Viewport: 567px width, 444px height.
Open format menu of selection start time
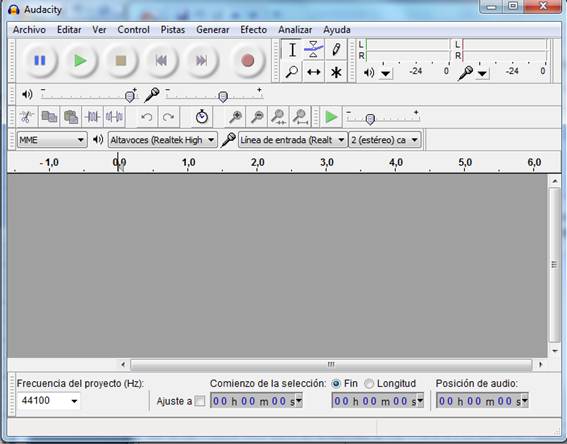click(299, 401)
